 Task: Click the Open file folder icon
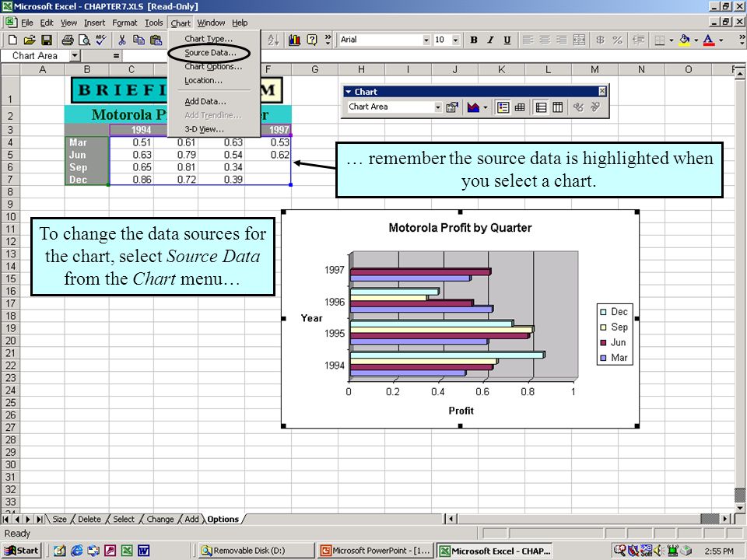[x=30, y=40]
